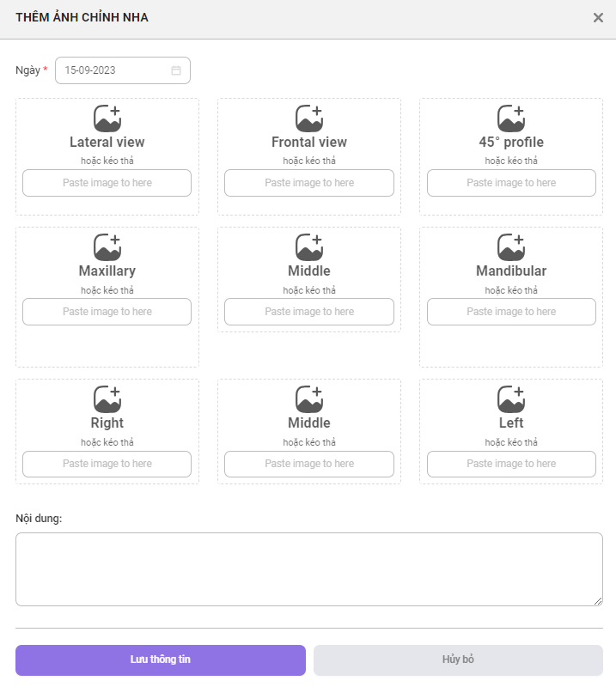Screen dimensions: 616x693
Task: Click the add-image icon above Maxillary-row Middle
Action: pyautogui.click(x=309, y=247)
